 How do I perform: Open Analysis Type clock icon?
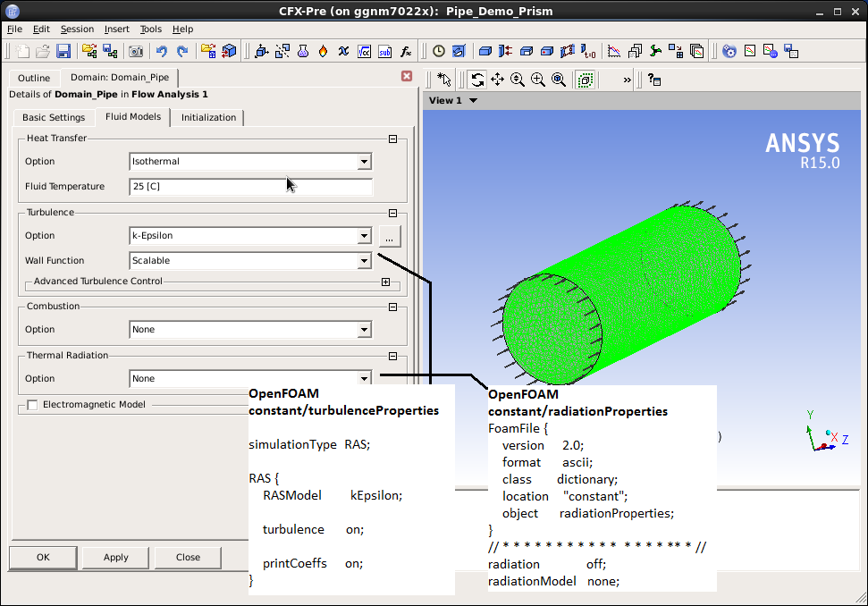(x=438, y=52)
